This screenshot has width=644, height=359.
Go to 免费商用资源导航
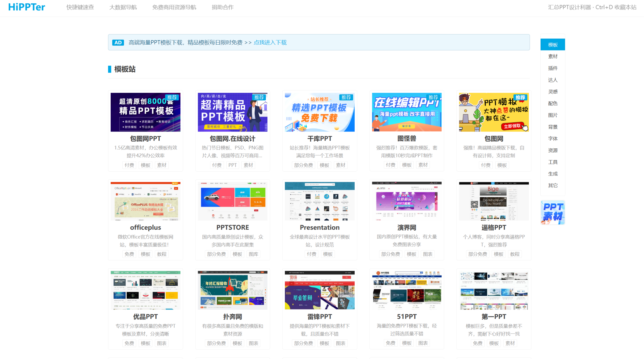[174, 7]
